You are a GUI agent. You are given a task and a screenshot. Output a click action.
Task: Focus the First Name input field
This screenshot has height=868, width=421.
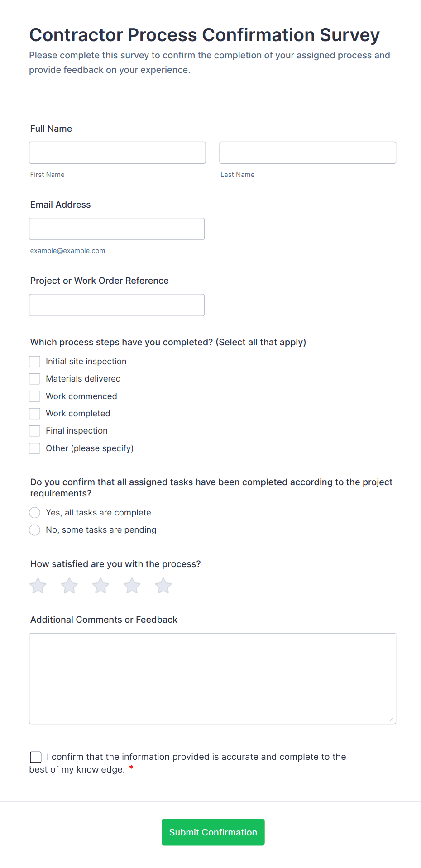pyautogui.click(x=117, y=153)
